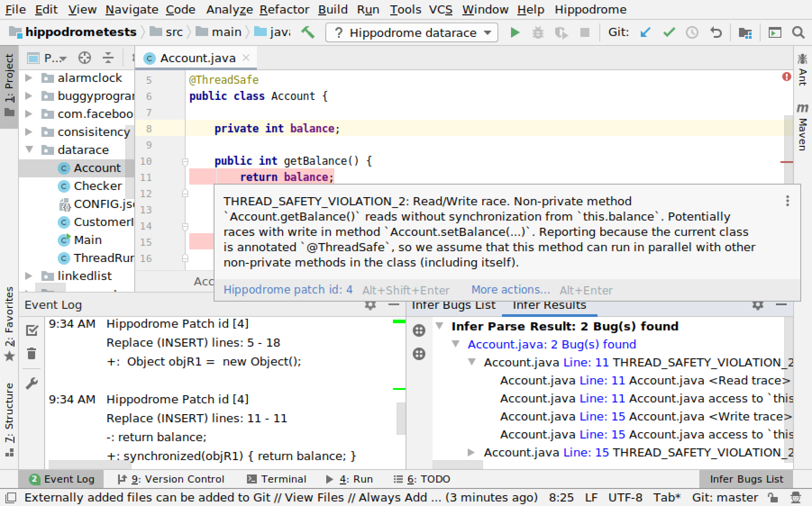Open the Hippodrome datarace run configuration dropdown

click(412, 32)
